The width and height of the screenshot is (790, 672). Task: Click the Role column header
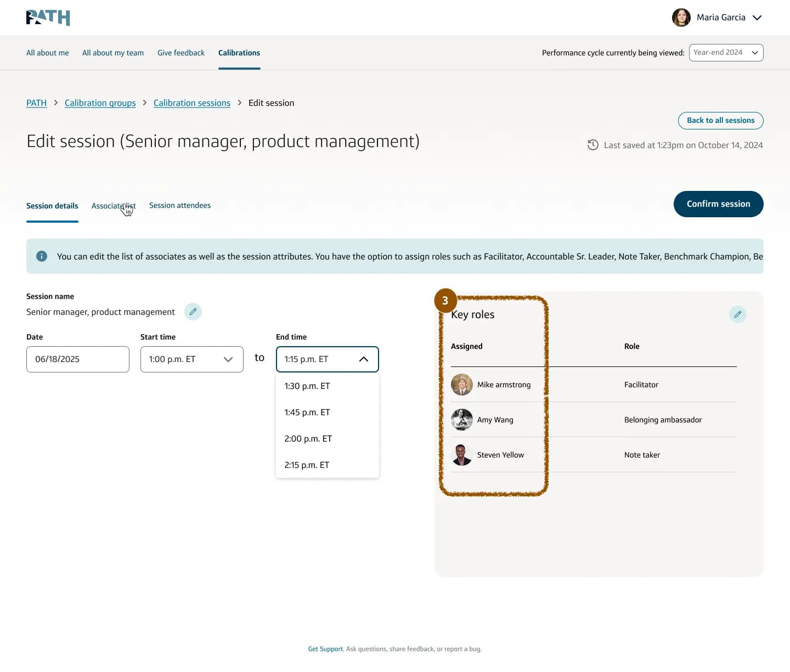[632, 347]
